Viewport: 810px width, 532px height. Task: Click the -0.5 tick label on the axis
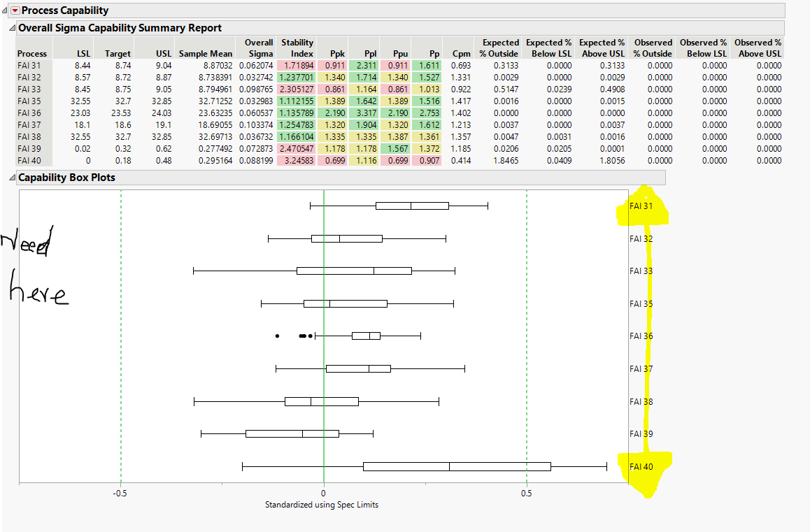(120, 493)
